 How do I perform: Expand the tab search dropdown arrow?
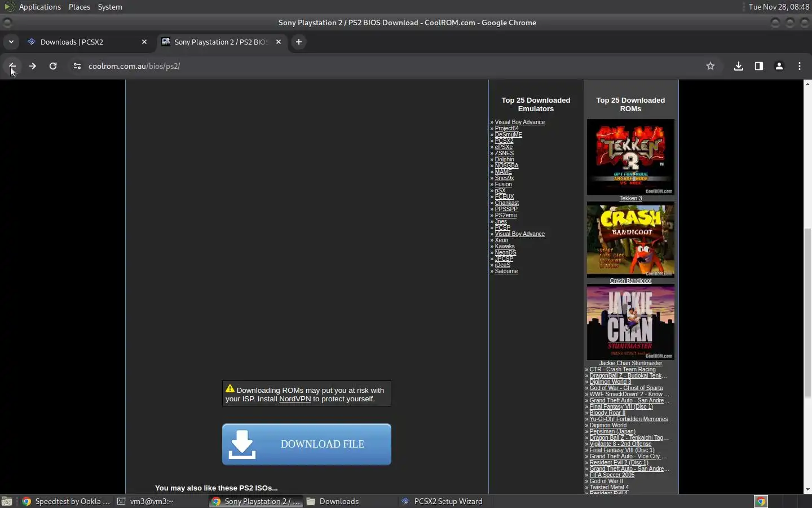point(11,42)
